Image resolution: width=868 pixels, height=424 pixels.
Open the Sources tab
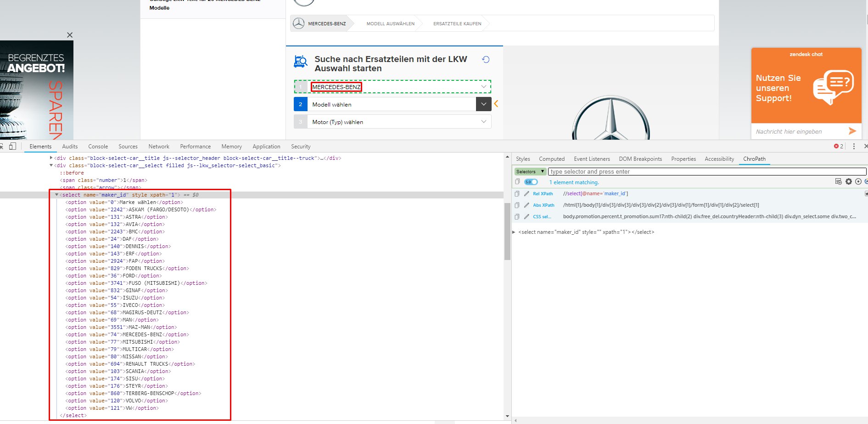[128, 147]
